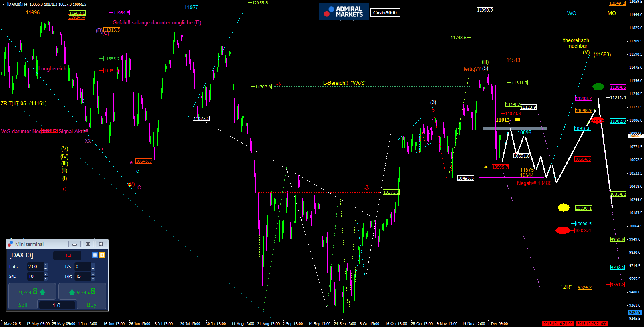The image size is (644, 327).
Task: Click the Admiral Markets logo
Action: pyautogui.click(x=344, y=12)
